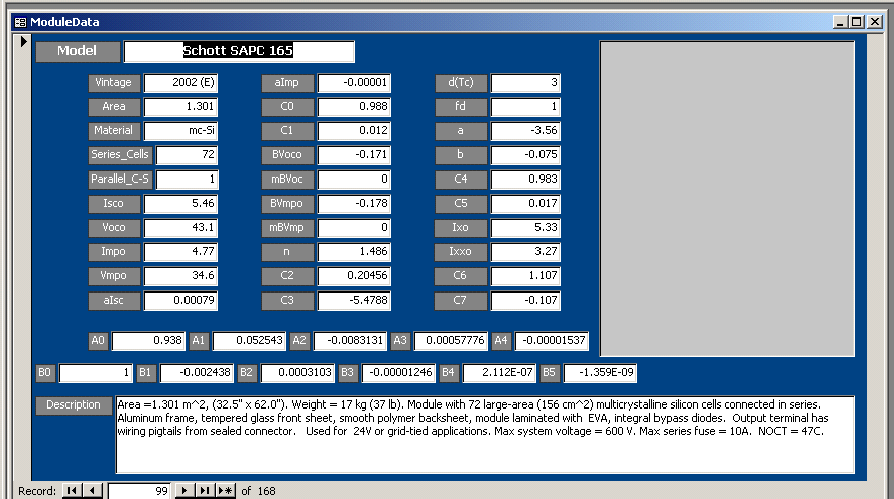Edit the B3 field value -0.00001246

[x=399, y=373]
